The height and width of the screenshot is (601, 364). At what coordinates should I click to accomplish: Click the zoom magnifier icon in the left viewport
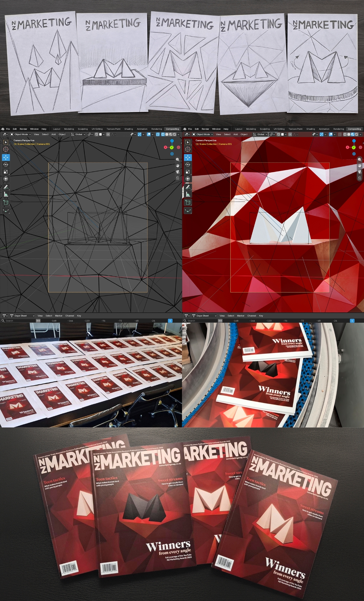click(x=177, y=160)
